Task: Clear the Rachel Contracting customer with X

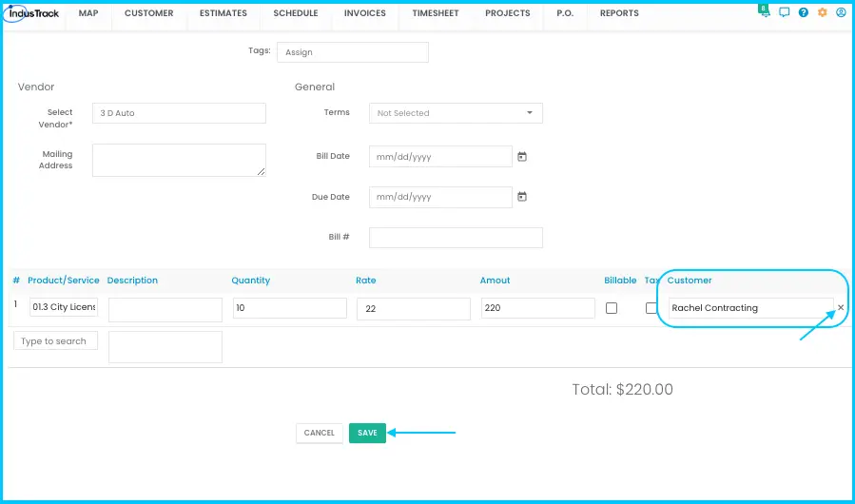Action: [x=841, y=308]
